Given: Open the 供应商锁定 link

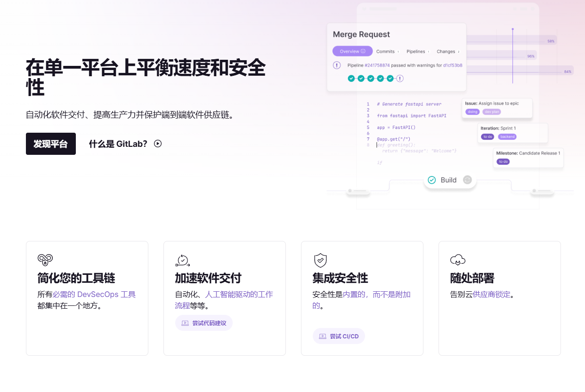Looking at the screenshot, I should click(492, 295).
